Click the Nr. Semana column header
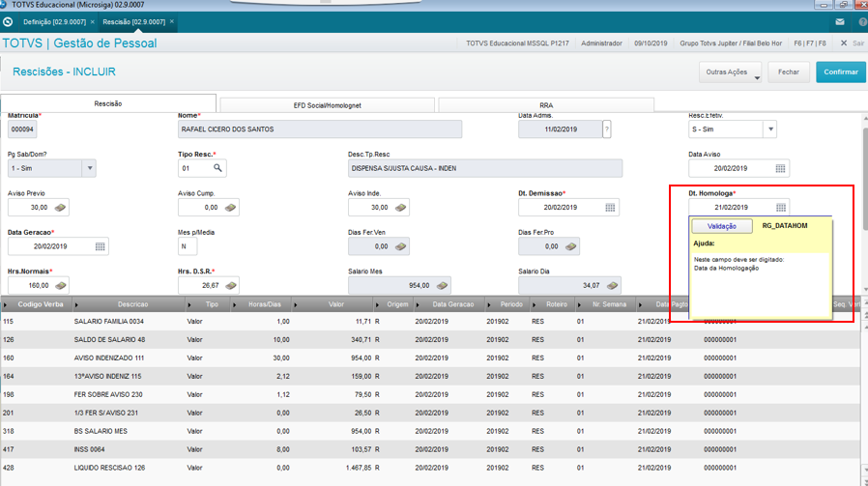This screenshot has height=486, width=868. coord(609,304)
